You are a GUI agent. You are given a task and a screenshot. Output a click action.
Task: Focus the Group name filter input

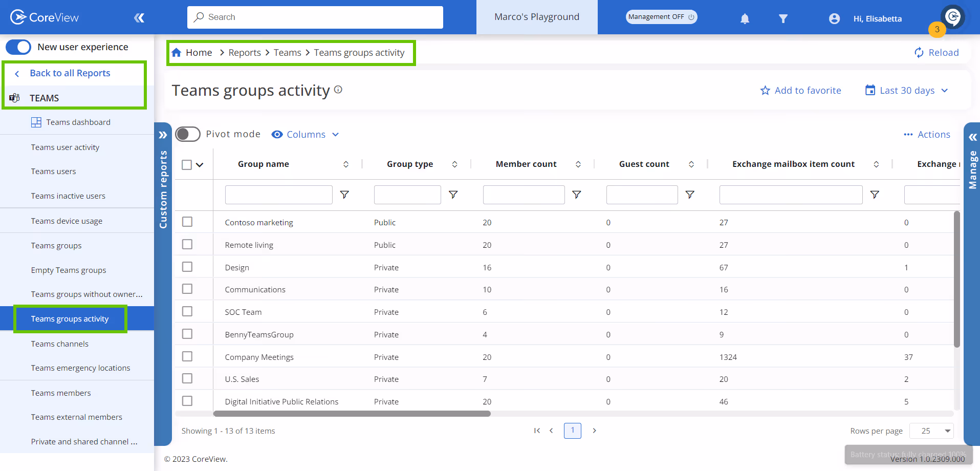coord(279,195)
